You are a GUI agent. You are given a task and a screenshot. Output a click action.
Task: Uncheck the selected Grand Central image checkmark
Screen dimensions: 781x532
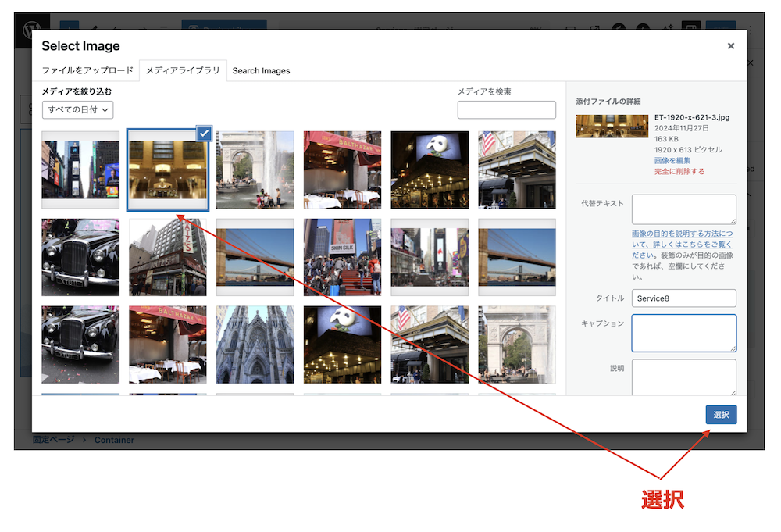[203, 134]
